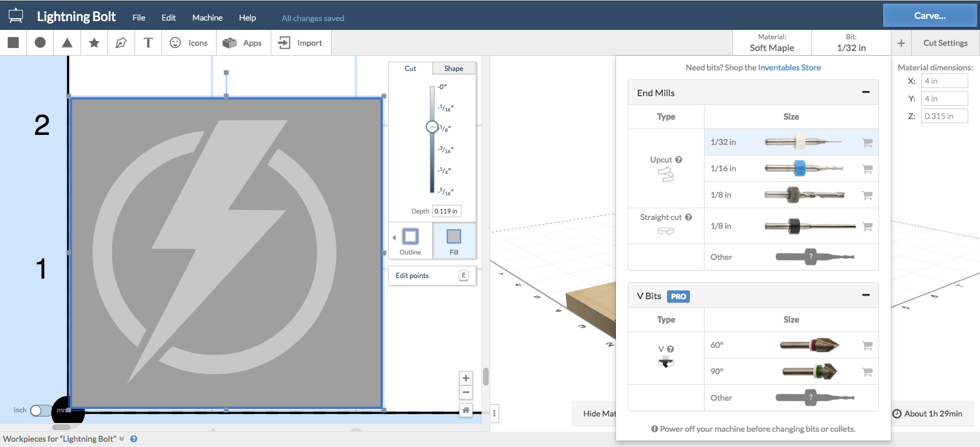Select the Fill cut type
This screenshot has width=980, height=447.
pos(454,241)
